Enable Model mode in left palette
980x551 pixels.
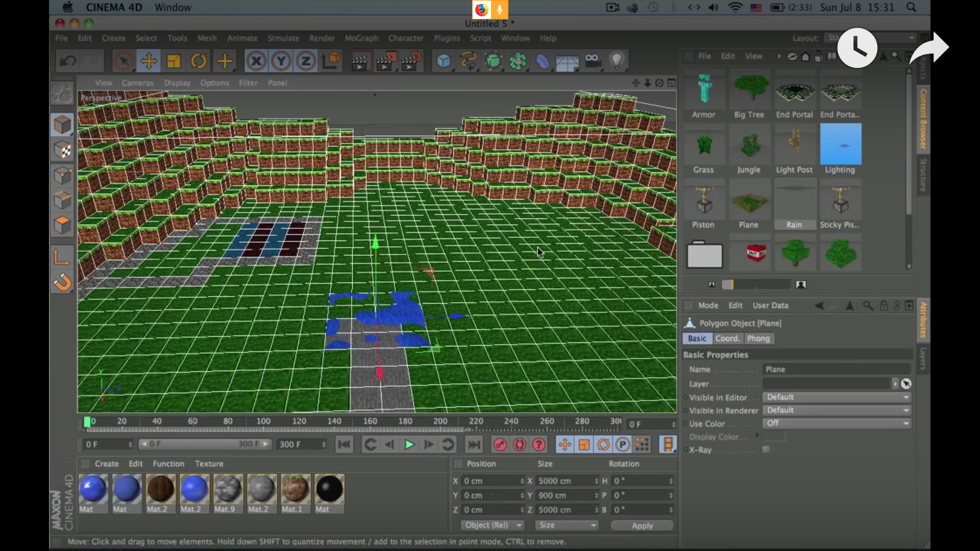tap(62, 125)
